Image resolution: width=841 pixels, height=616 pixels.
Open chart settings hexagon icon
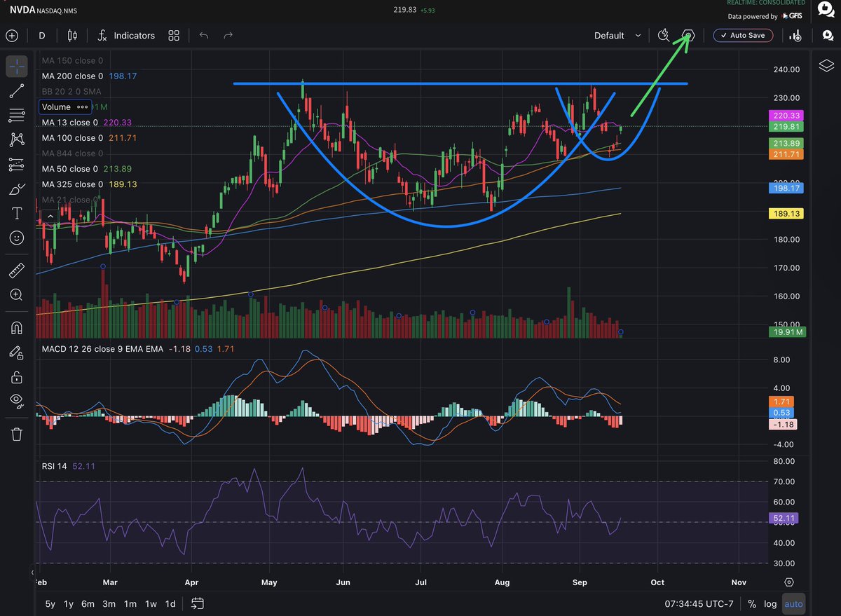click(x=689, y=35)
